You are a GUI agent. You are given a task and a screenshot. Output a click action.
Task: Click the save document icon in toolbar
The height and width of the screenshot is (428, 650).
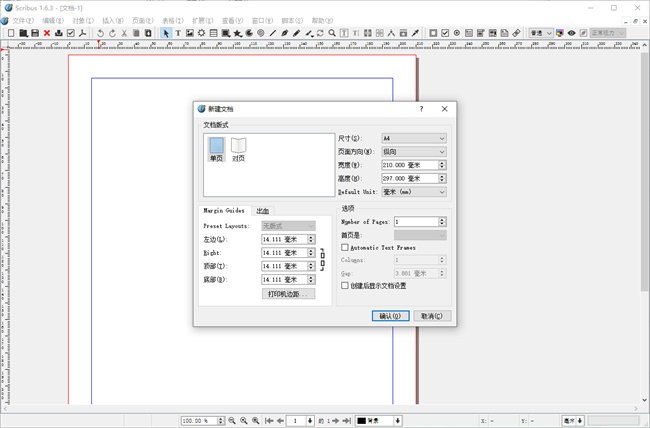35,33
